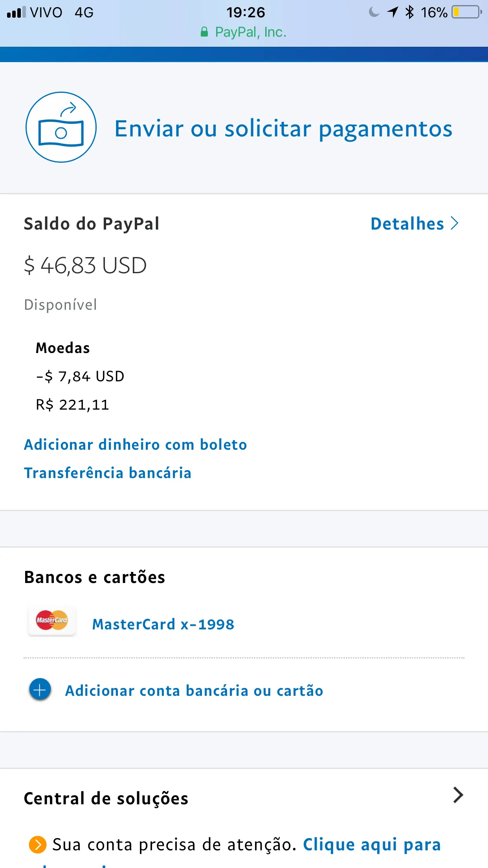This screenshot has width=488, height=868.
Task: Tap the blue plus add icon
Action: point(40,690)
